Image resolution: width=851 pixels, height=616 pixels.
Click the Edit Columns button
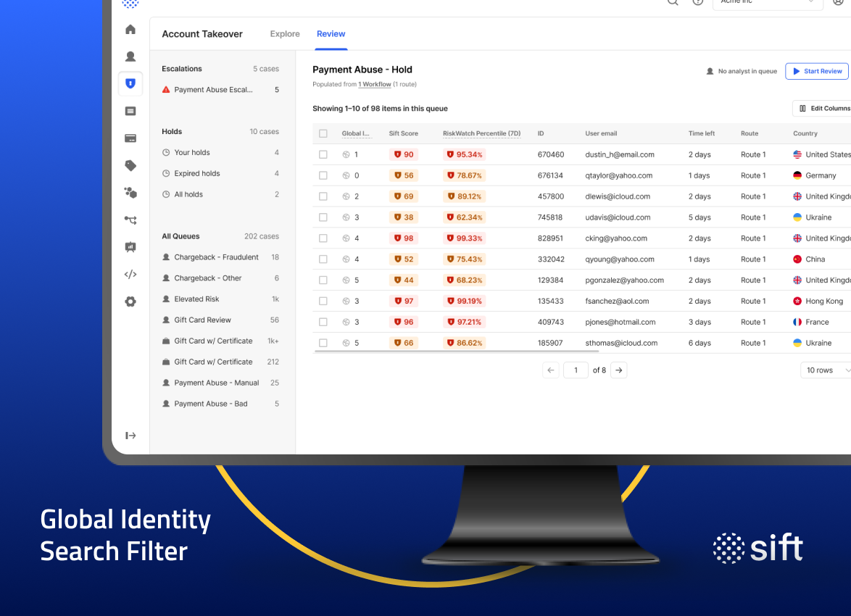(823, 109)
